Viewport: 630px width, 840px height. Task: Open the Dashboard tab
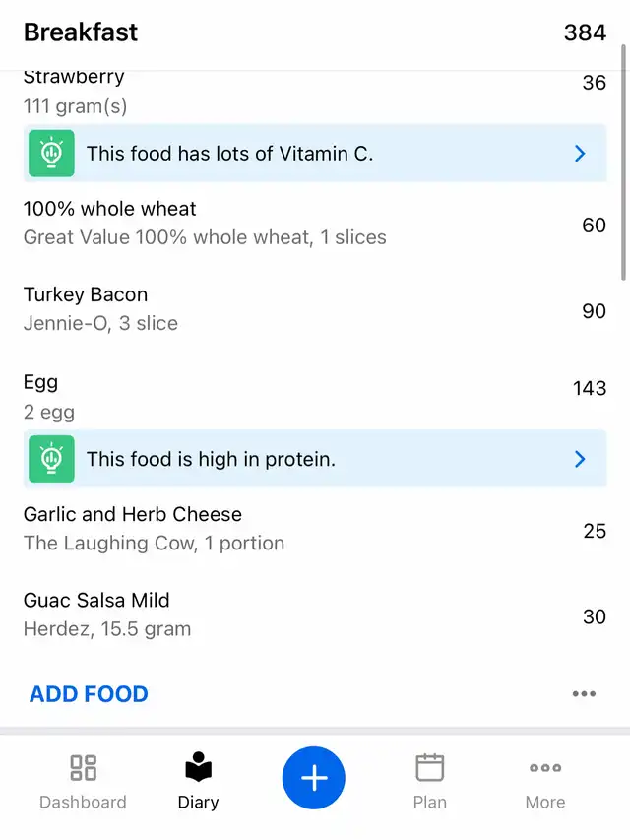click(x=83, y=782)
